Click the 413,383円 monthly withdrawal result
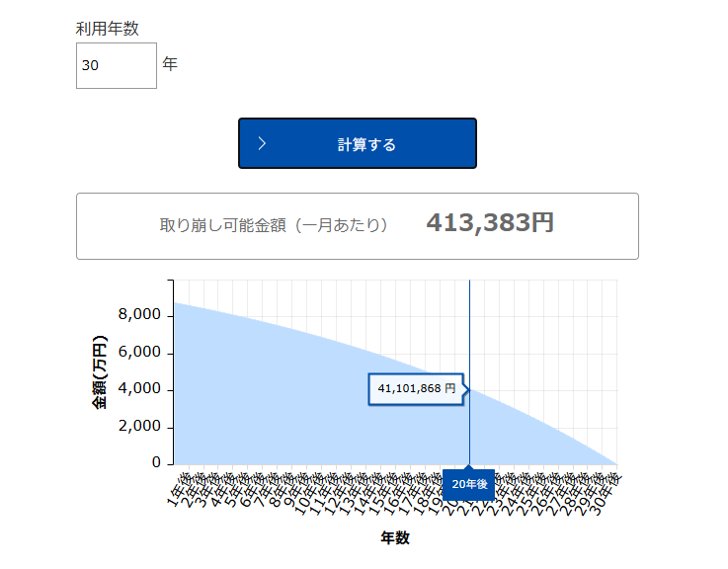 pyautogui.click(x=489, y=224)
